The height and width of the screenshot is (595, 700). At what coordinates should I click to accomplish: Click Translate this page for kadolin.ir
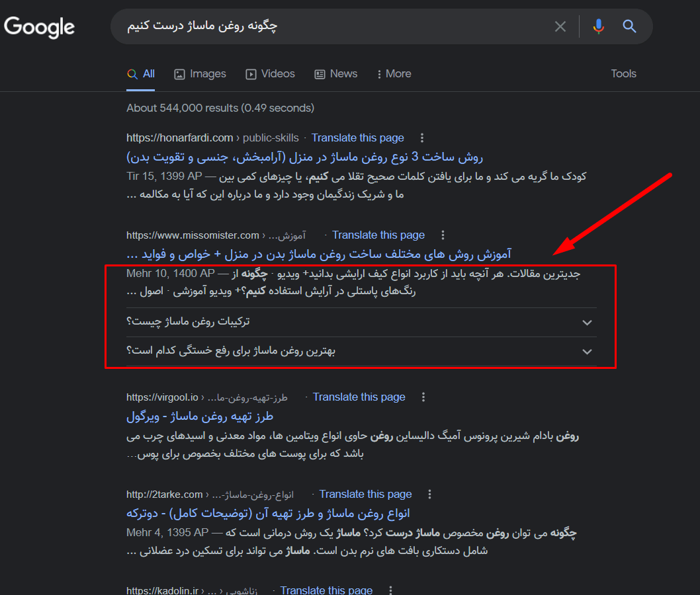coord(326,590)
